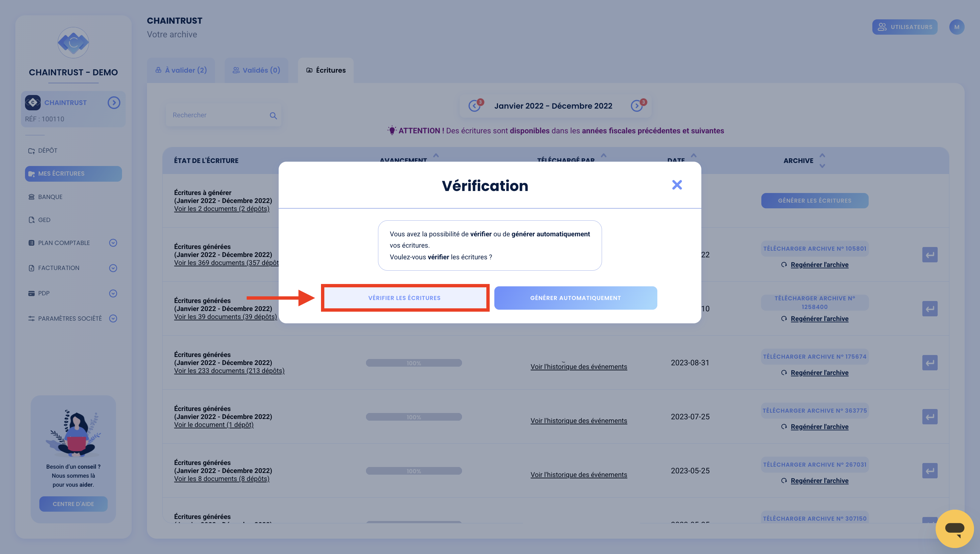
Task: Click the search magnifier icon
Action: [x=273, y=115]
